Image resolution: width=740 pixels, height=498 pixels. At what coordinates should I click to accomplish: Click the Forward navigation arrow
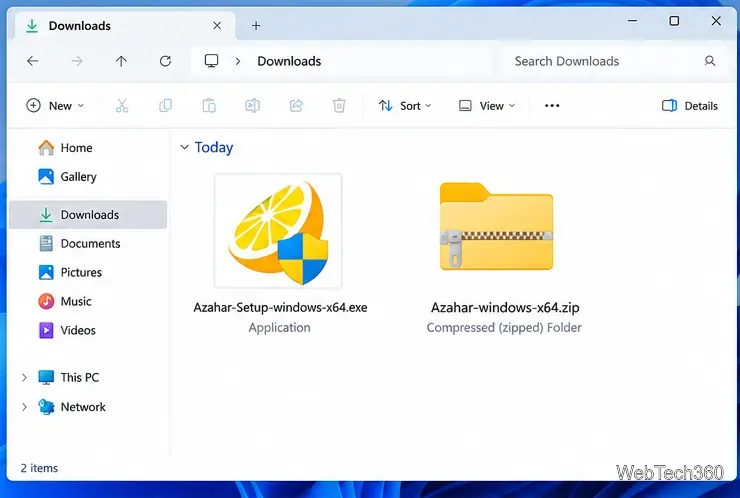click(x=77, y=61)
